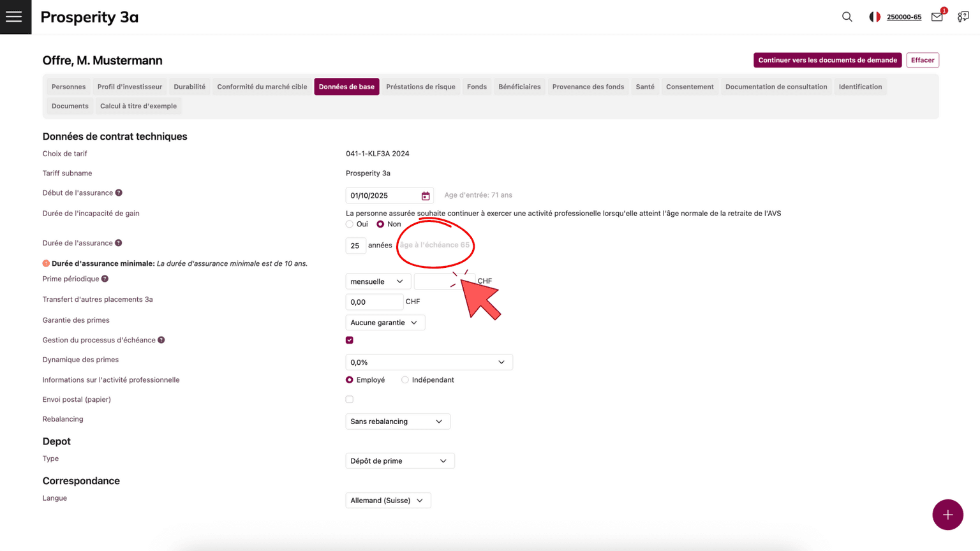
Task: Click the French flag language icon
Action: click(875, 17)
